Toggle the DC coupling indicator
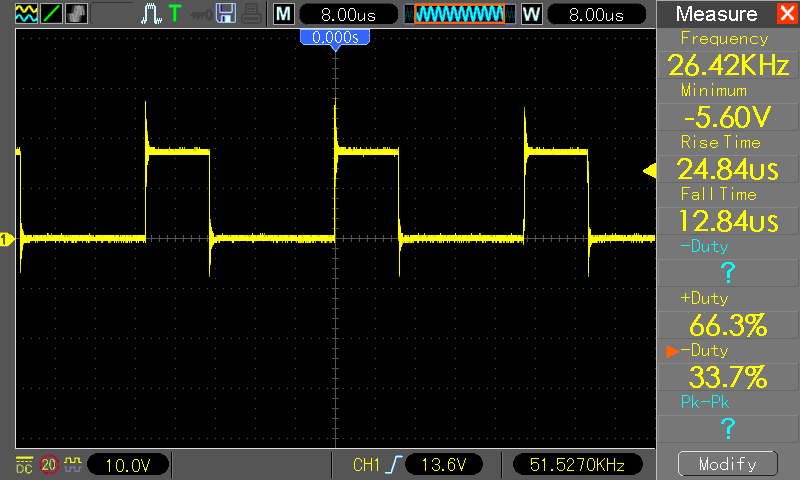 tap(24, 465)
